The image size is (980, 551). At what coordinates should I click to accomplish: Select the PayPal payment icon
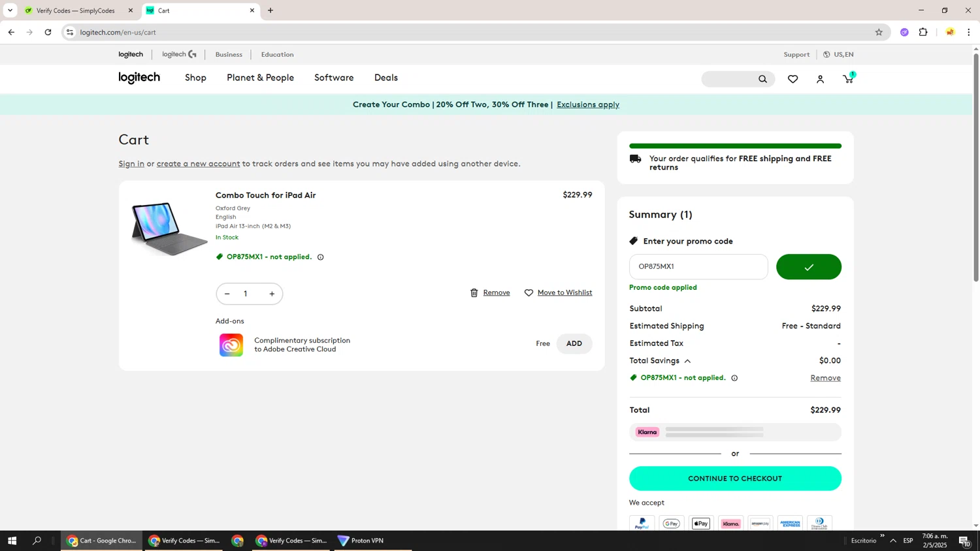[642, 524]
